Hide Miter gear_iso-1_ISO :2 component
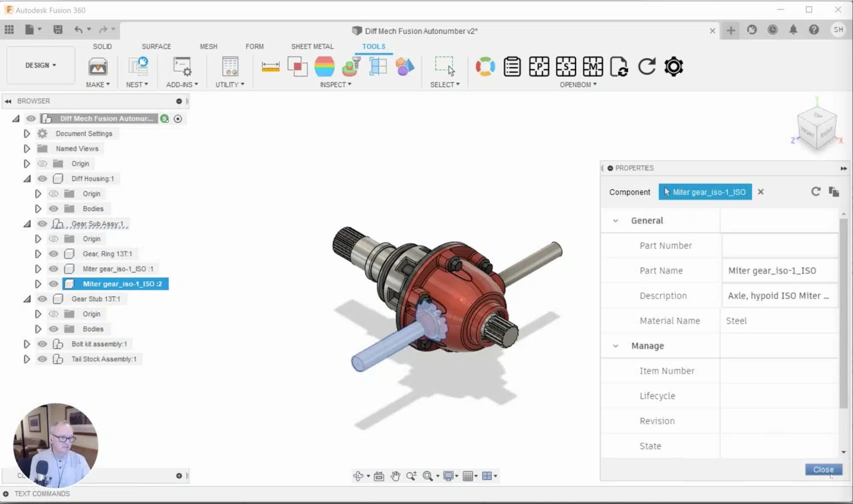The width and height of the screenshot is (853, 504). click(x=53, y=284)
